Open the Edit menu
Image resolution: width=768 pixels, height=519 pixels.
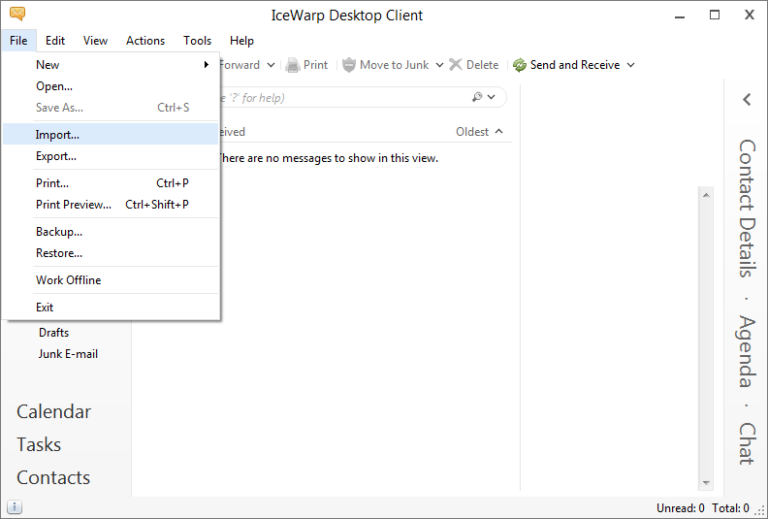pyautogui.click(x=55, y=41)
